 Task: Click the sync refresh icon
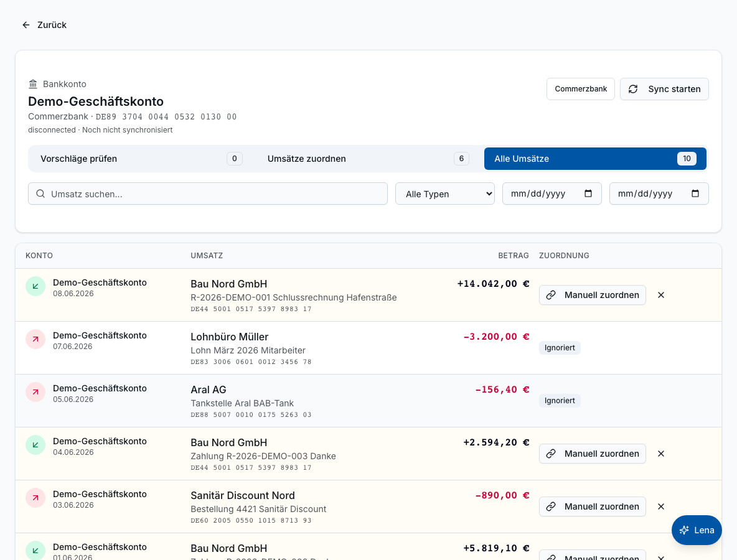click(633, 89)
